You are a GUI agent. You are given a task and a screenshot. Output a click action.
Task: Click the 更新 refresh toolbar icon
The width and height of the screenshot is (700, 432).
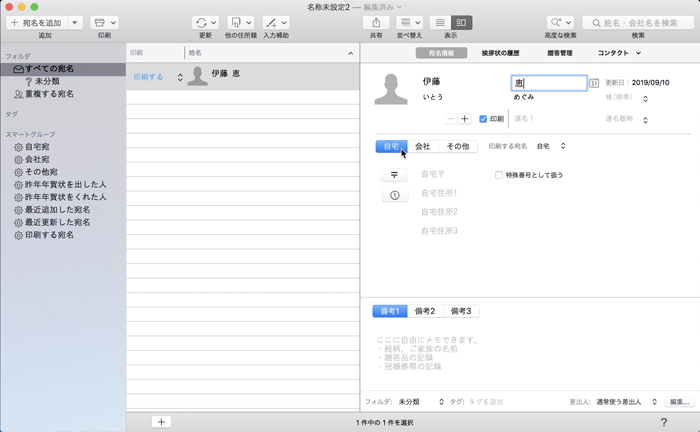pos(204,22)
